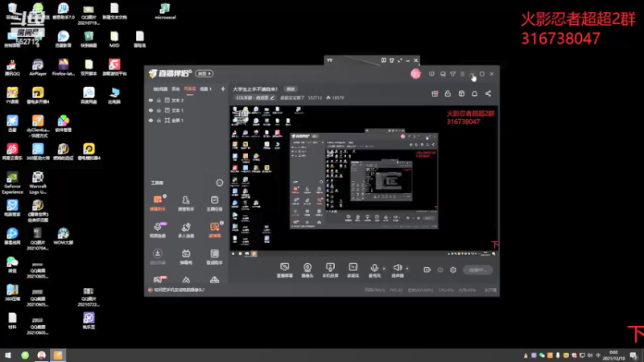
Task: Open the 视频连麦 video co-stream tool
Action: pyautogui.click(x=157, y=230)
